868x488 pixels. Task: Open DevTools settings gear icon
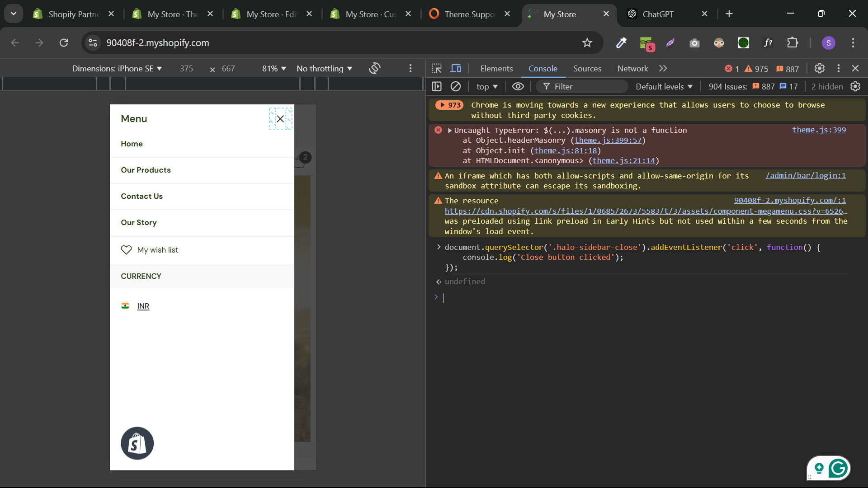point(819,69)
